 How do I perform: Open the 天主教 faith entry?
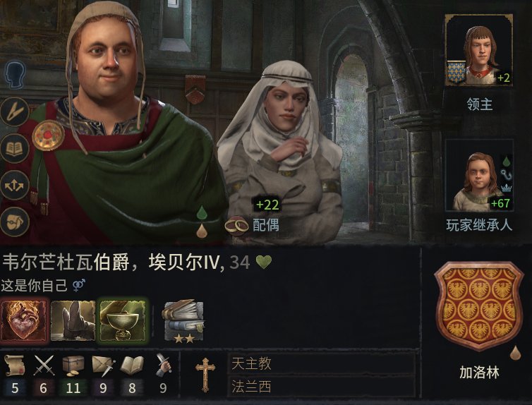[321, 363]
